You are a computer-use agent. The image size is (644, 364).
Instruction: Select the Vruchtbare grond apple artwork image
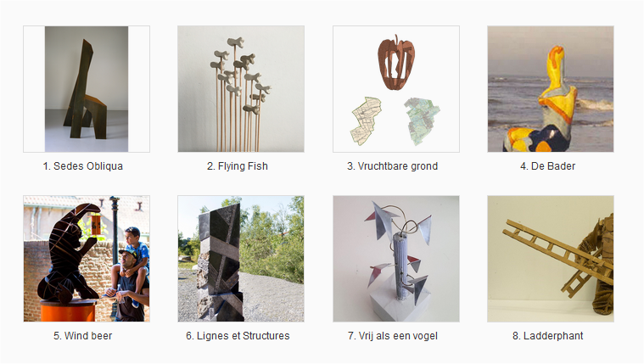pyautogui.click(x=396, y=89)
